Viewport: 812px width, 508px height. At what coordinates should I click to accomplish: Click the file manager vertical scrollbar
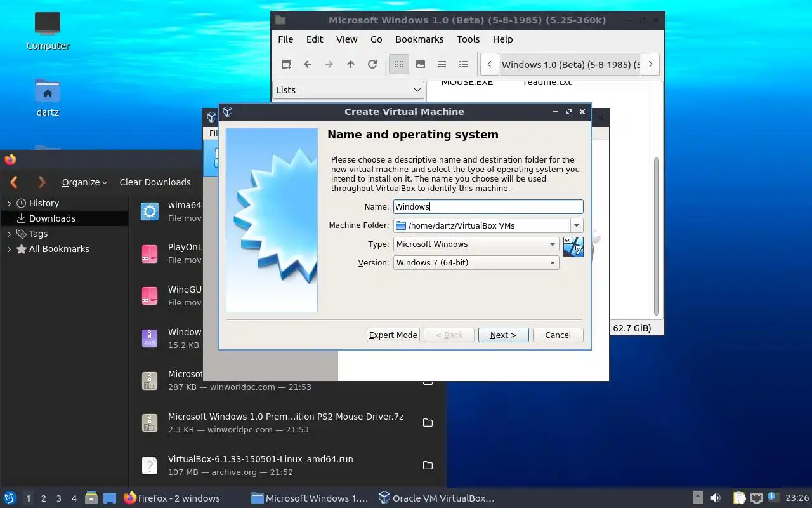[x=657, y=236]
